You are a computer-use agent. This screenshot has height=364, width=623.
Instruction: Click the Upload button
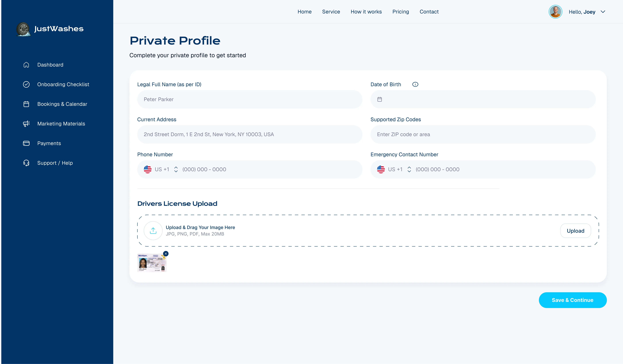tap(576, 231)
